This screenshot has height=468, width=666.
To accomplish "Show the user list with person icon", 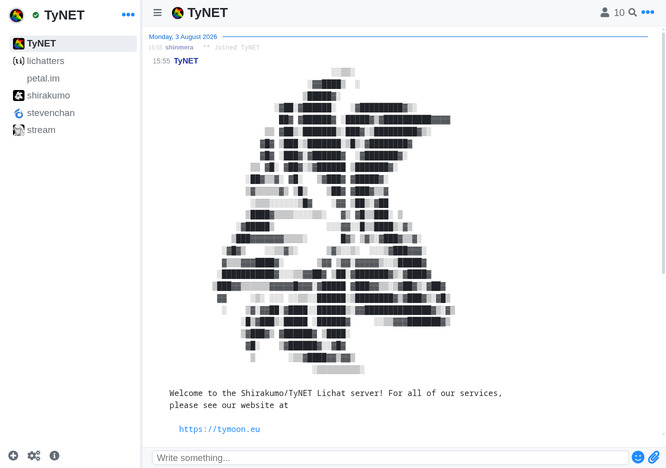I will pyautogui.click(x=605, y=13).
